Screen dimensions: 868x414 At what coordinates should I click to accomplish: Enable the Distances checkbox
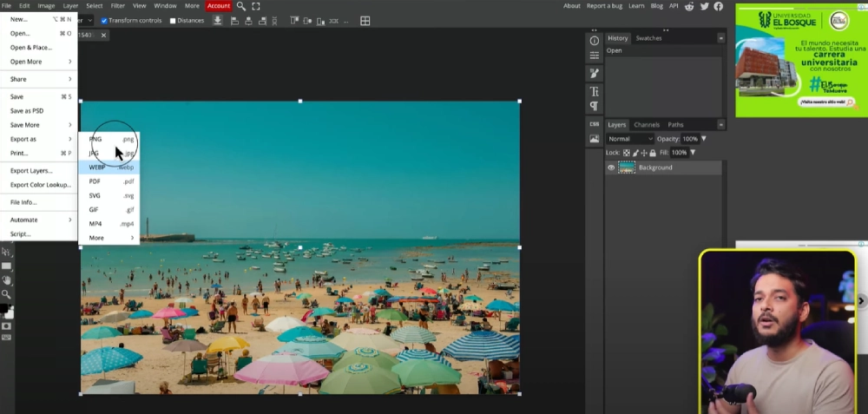coord(173,21)
